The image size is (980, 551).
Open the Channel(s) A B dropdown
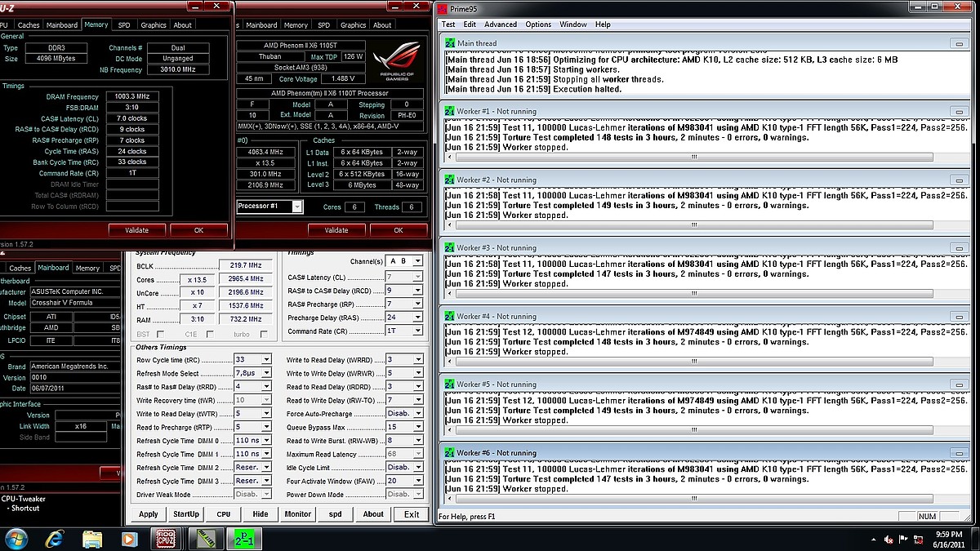coord(404,261)
